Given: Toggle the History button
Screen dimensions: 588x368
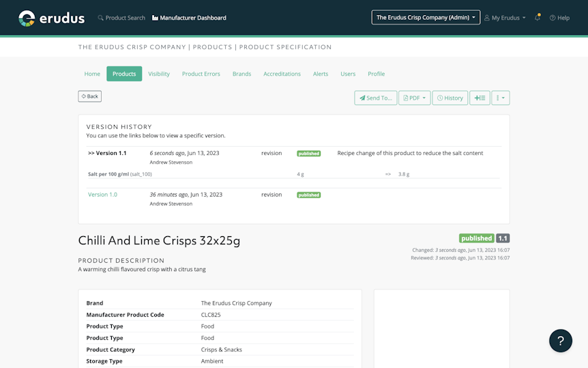Looking at the screenshot, I should click(x=450, y=98).
